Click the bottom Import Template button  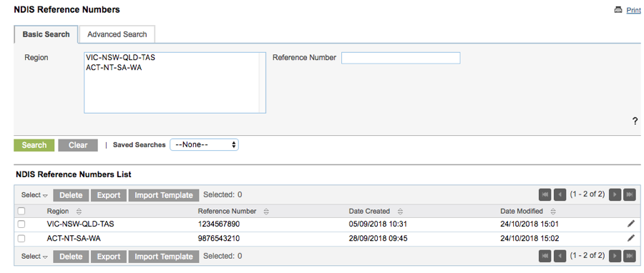tap(164, 257)
